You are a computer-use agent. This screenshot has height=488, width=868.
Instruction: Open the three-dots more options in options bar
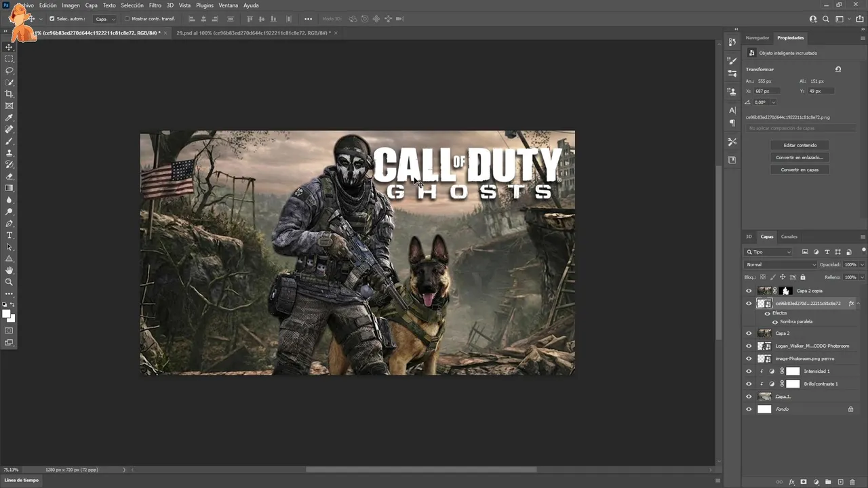coord(309,19)
